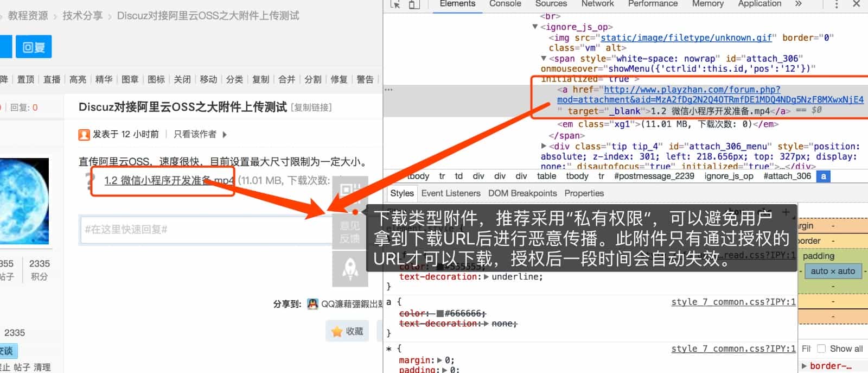Viewport: 868px width, 373px height.
Task: Expand text-decoration underline shorthand
Action: click(x=486, y=277)
